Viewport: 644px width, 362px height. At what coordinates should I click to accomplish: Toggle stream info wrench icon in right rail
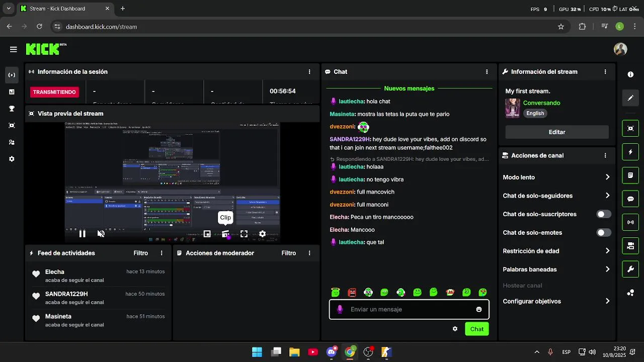[630, 269]
